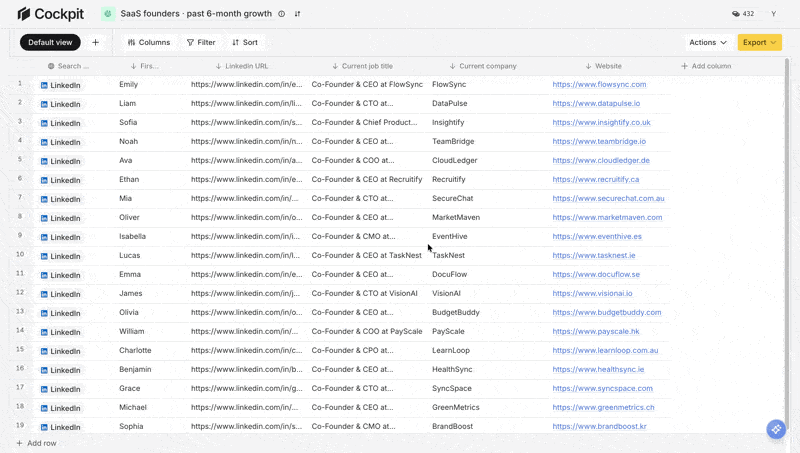Viewport: 800px width, 453px height.
Task: Click LinkedIn icon in Ava's row
Action: click(44, 161)
